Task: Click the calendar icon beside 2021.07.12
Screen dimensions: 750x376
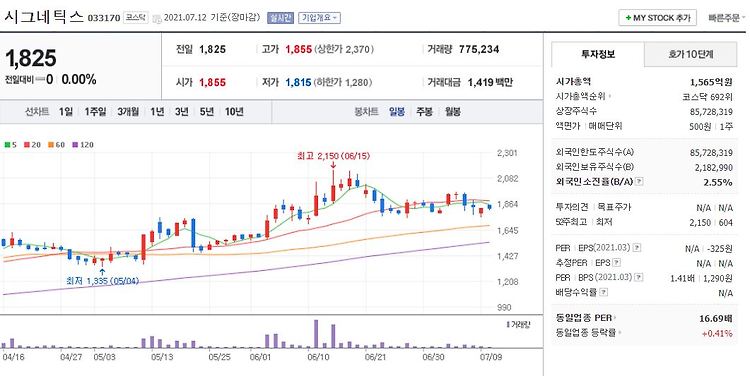Action: [157, 19]
